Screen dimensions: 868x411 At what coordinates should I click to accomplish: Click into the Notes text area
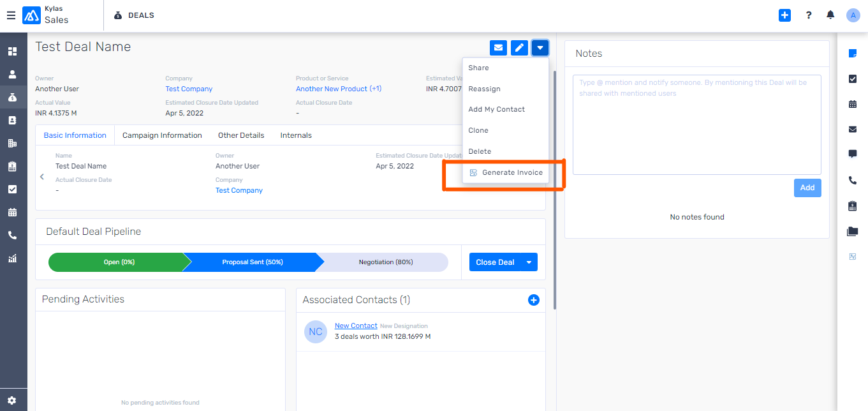point(696,124)
